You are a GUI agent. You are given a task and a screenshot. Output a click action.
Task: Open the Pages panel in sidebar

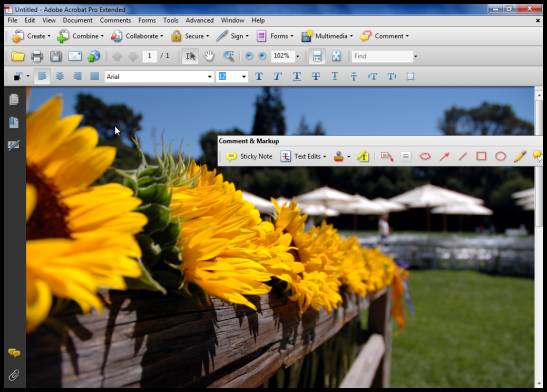14,100
